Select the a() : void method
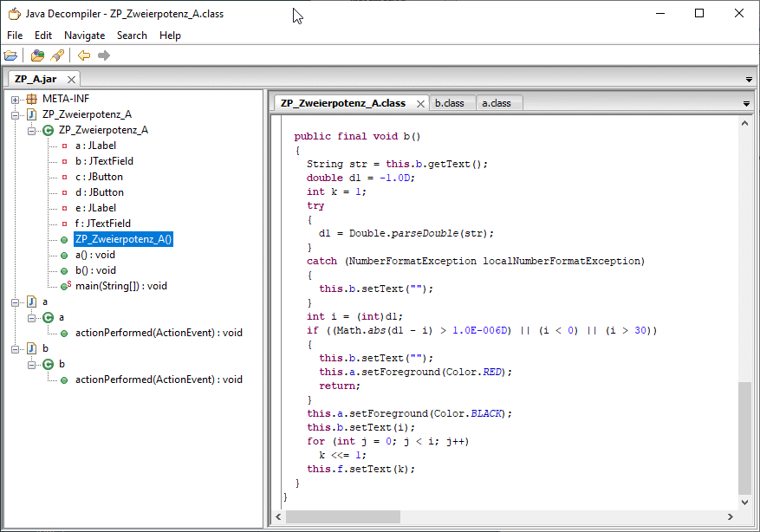 [95, 255]
